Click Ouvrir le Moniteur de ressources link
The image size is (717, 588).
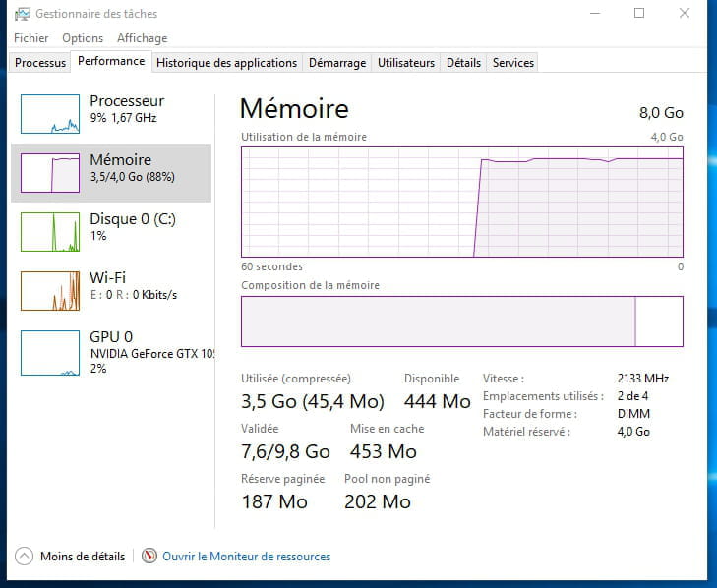246,557
